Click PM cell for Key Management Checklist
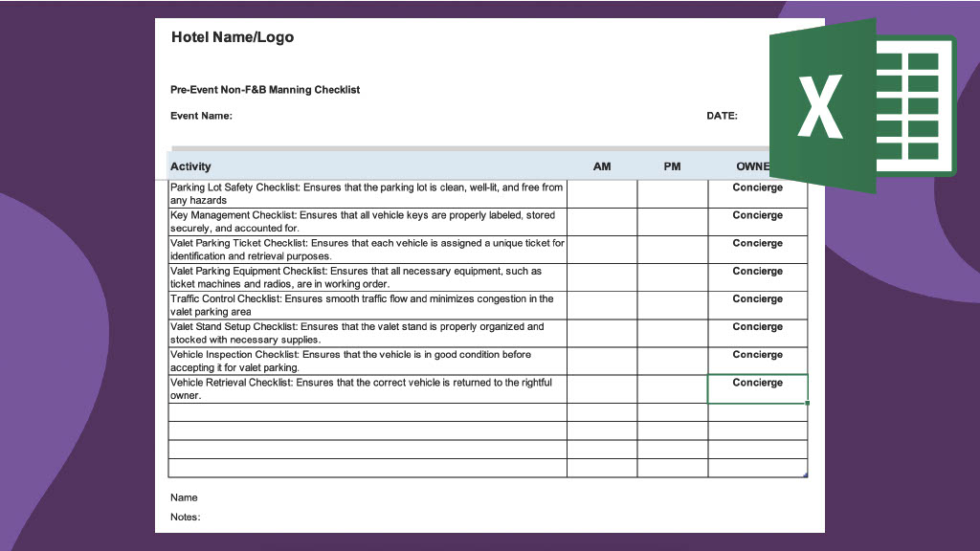This screenshot has height=551, width=980. pos(673,222)
